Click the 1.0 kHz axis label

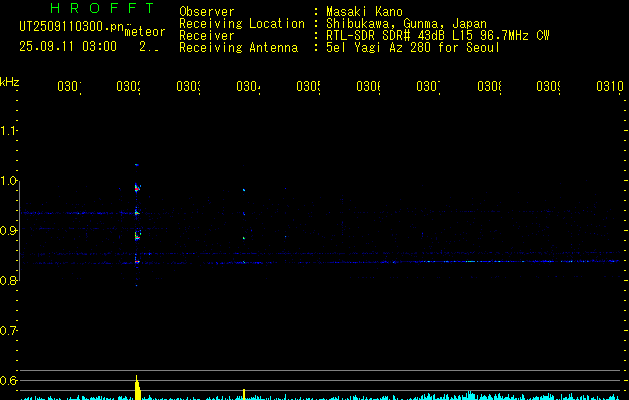[8, 181]
